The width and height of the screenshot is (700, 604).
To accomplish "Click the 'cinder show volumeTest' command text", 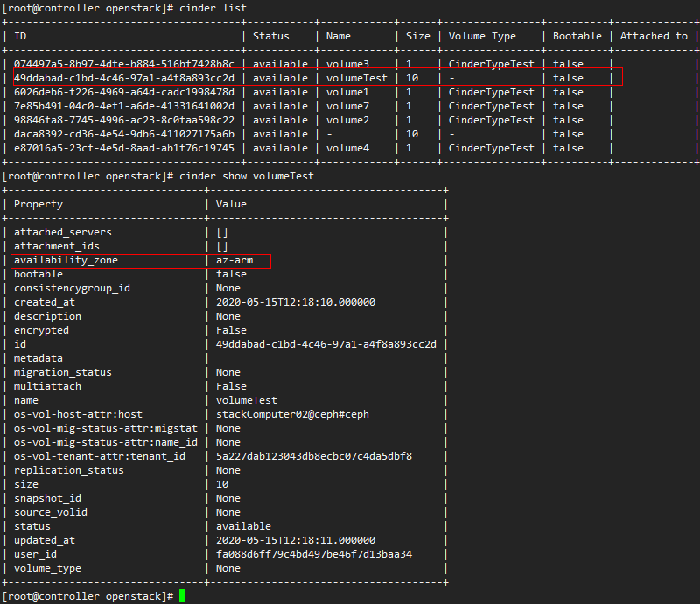I will [247, 176].
